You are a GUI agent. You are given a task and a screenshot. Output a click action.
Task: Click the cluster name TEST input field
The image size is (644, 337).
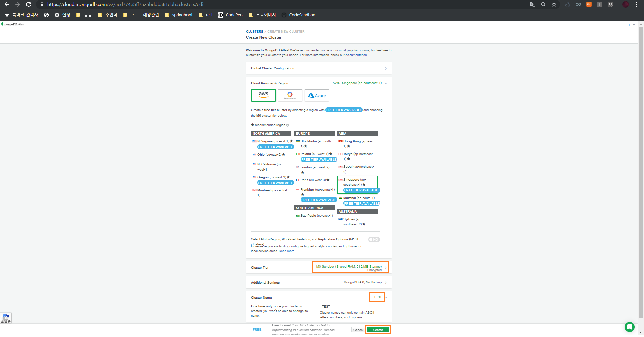click(350, 307)
